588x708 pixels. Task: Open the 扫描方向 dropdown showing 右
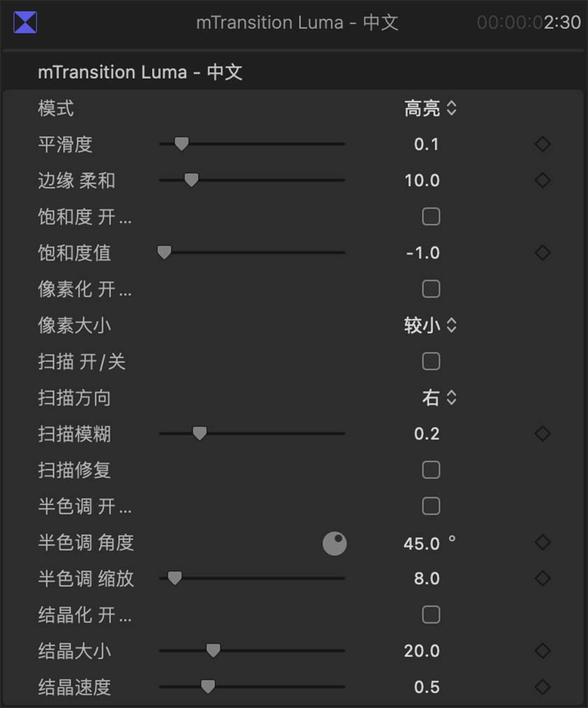tap(439, 398)
